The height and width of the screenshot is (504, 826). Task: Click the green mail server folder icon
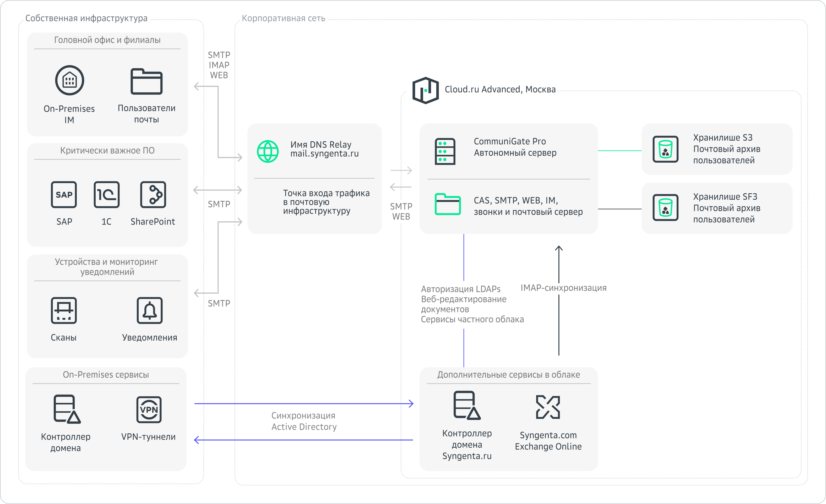448,204
